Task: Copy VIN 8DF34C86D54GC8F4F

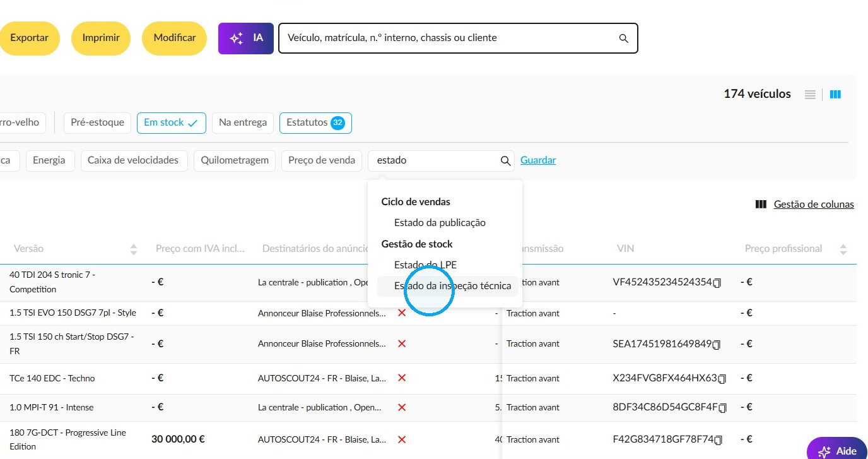Action: [x=722, y=408]
